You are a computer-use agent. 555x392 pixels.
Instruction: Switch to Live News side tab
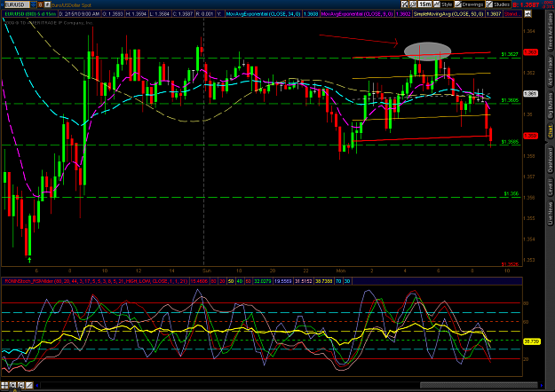coord(551,213)
